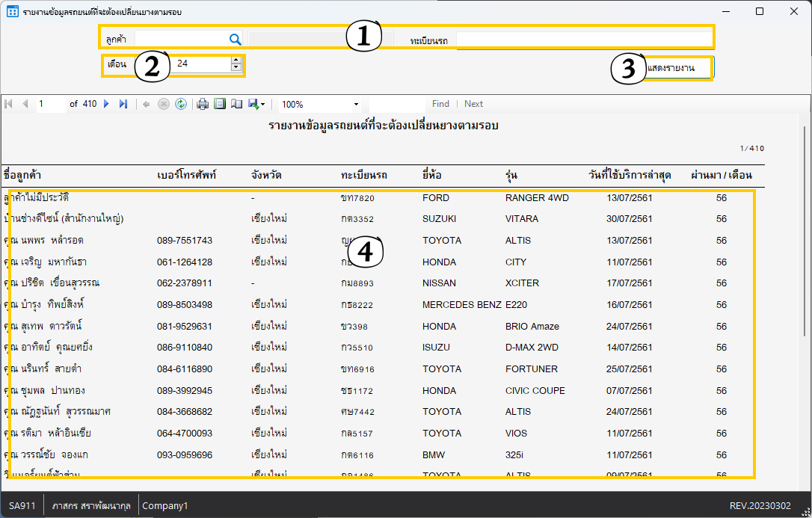Viewport: 812px width, 518px height.
Task: Click the Find link in toolbar
Action: 440,104
